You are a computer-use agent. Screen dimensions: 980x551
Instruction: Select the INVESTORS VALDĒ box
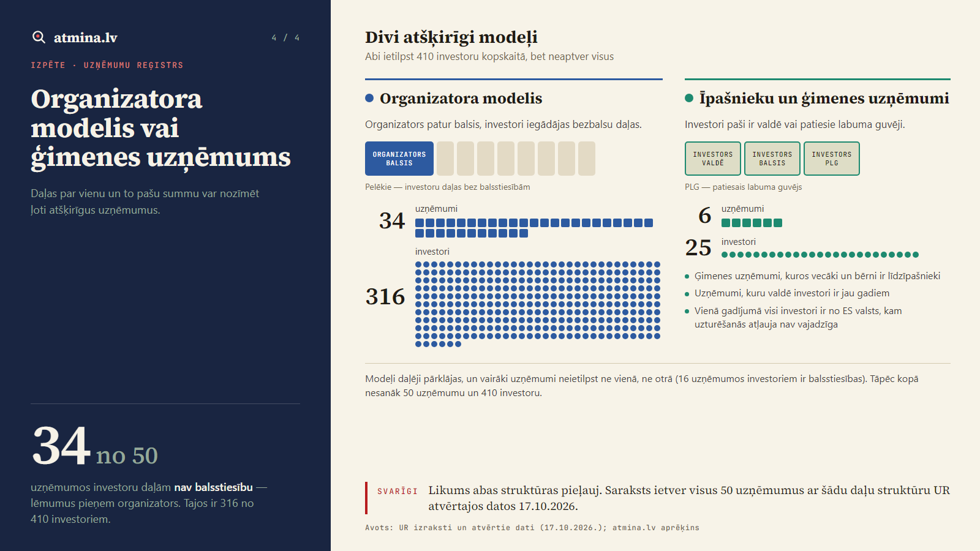(x=713, y=159)
